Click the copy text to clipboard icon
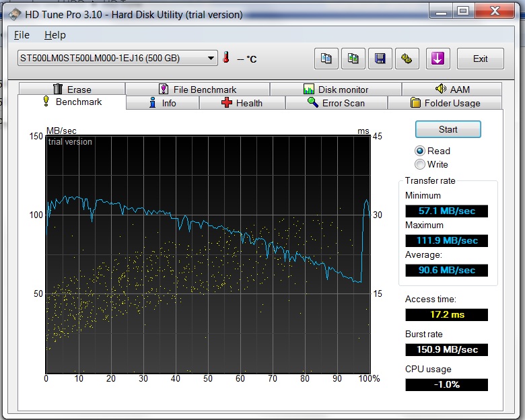This screenshot has height=420, width=525. 326,59
